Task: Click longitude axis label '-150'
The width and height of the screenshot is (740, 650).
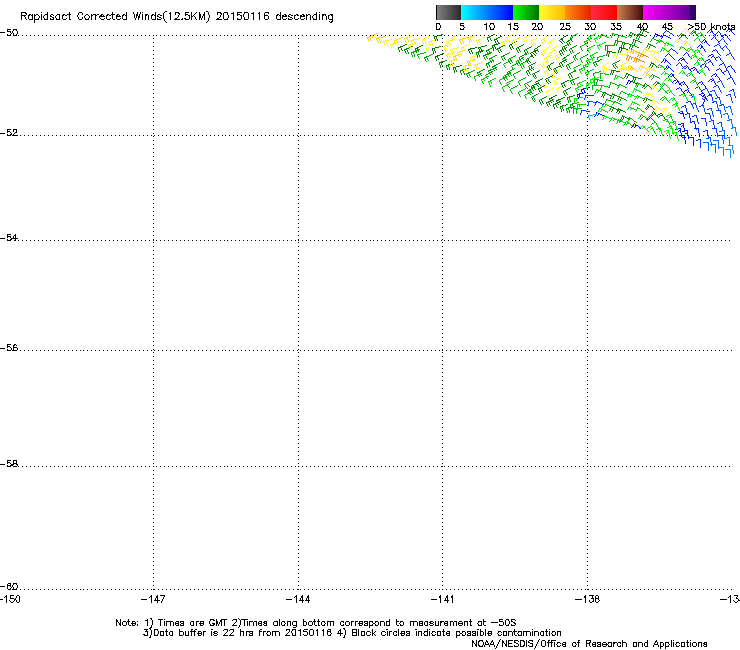Action: click(x=10, y=599)
